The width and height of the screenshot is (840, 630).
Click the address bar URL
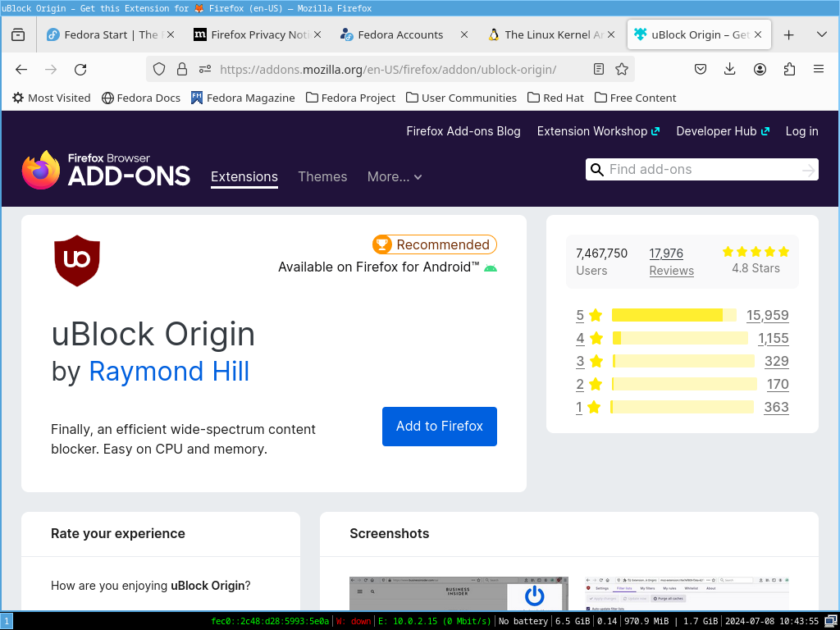tap(388, 70)
